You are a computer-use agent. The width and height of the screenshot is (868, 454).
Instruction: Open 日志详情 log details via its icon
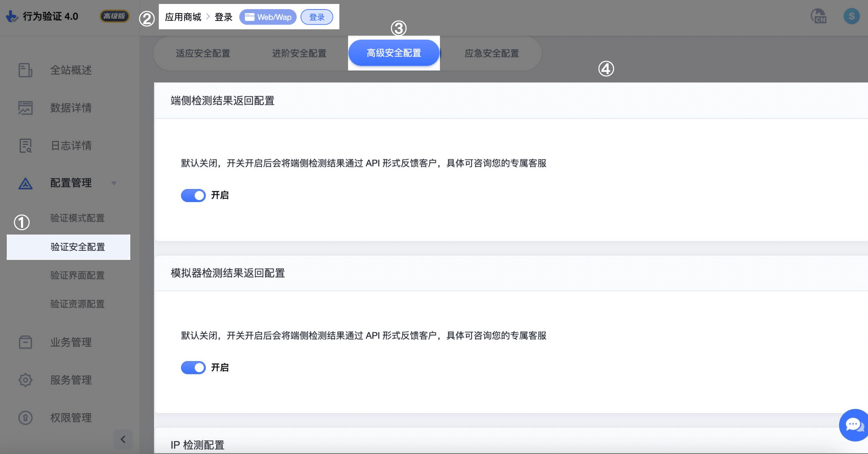coord(25,145)
